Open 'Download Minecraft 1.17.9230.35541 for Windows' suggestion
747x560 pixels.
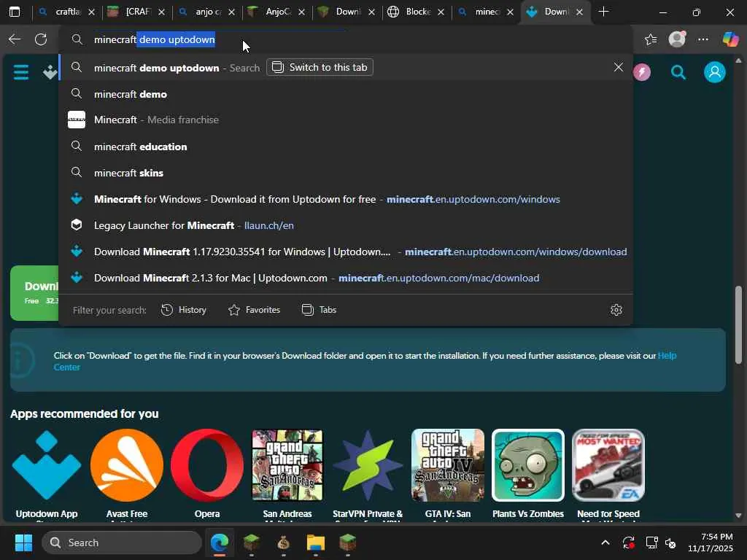coord(346,252)
